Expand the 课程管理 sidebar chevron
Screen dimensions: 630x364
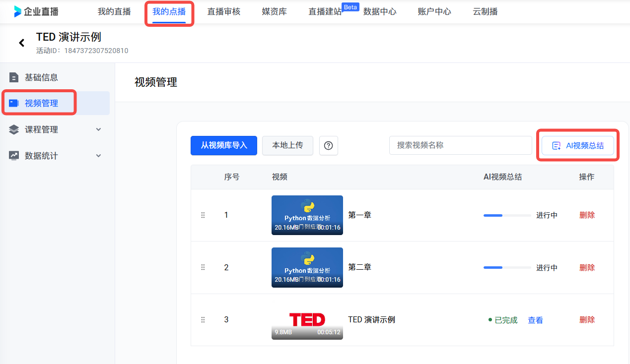(x=98, y=129)
